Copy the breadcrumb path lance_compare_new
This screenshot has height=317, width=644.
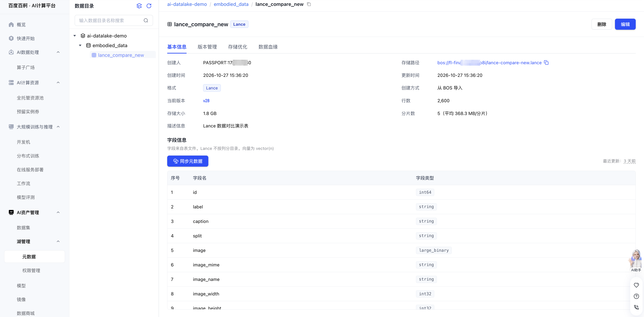[309, 4]
